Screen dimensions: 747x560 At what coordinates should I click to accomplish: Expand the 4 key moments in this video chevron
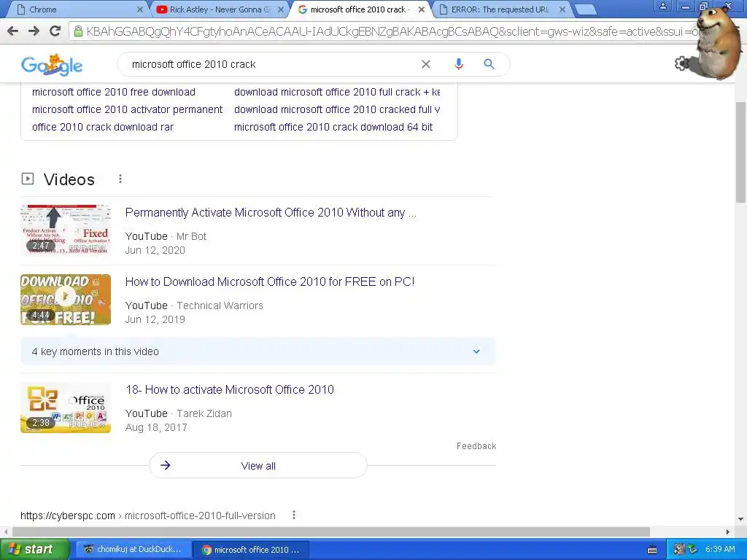(x=476, y=351)
